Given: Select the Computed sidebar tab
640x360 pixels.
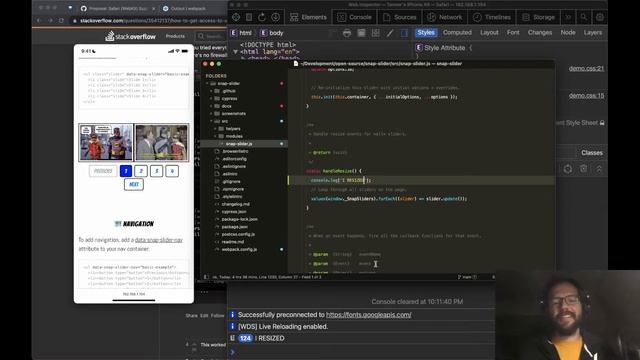Looking at the screenshot, I should [457, 33].
